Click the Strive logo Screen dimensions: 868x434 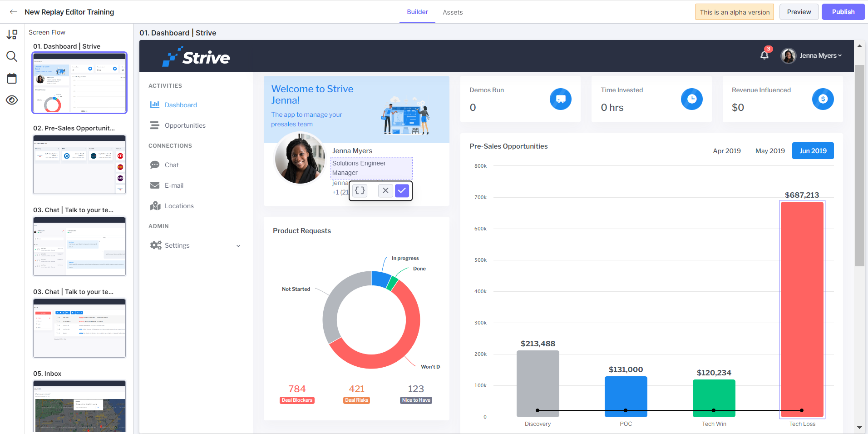tap(196, 57)
